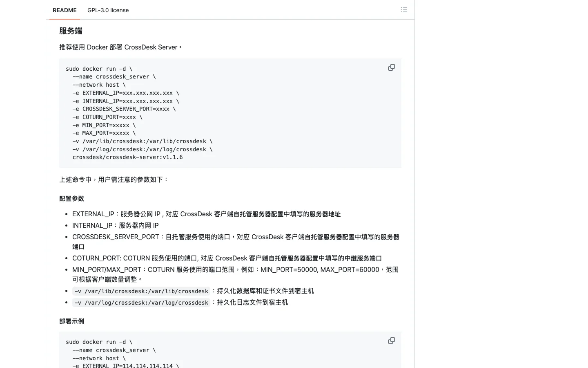Click the CROSSDESK_SERVER_PORT bullet text

click(x=236, y=242)
